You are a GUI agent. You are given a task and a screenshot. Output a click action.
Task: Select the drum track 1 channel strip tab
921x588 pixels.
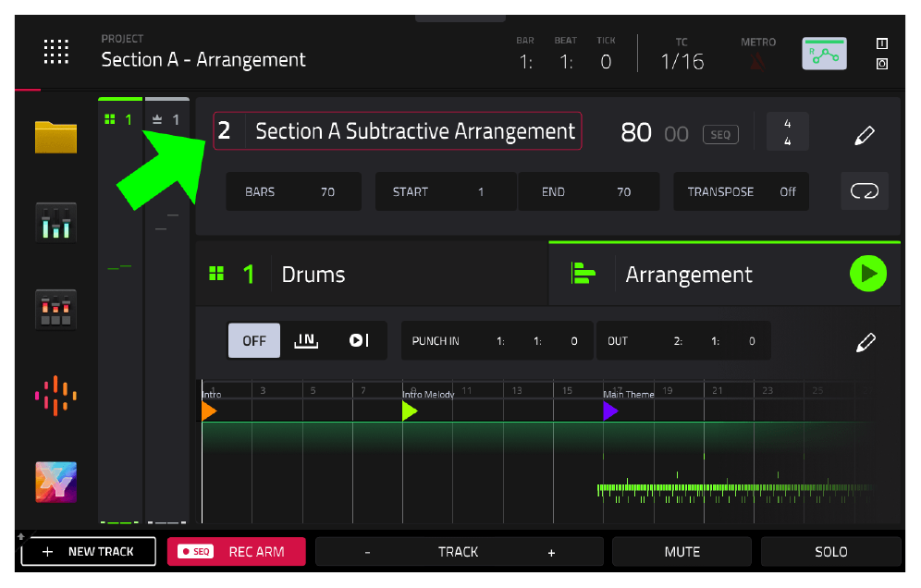pyautogui.click(x=120, y=119)
